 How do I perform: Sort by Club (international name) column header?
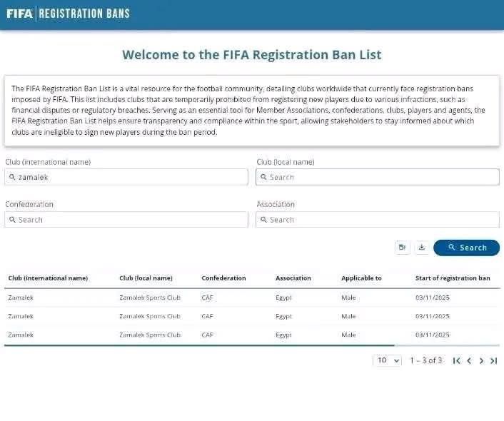coord(48,278)
